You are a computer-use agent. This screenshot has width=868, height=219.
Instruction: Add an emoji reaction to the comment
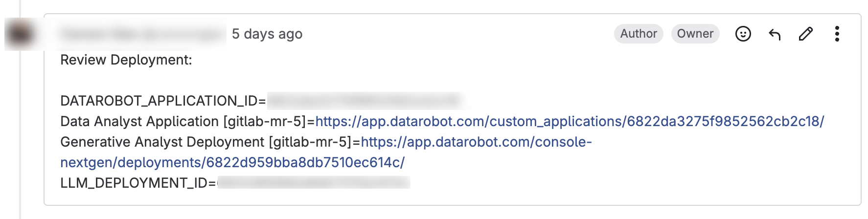click(x=743, y=34)
